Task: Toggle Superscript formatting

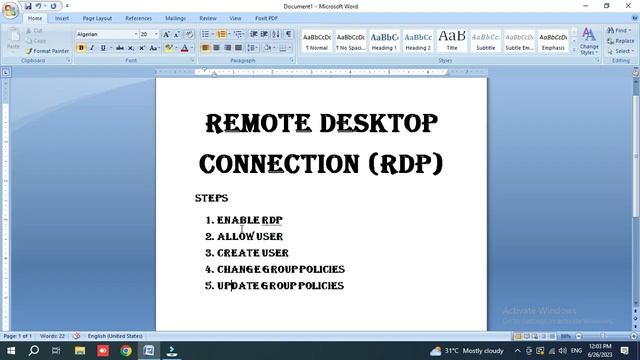Action: click(142, 48)
